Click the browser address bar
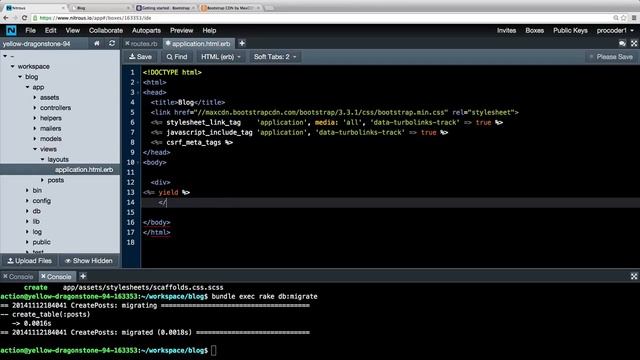Viewport: 640px width, 360px height. [322, 18]
